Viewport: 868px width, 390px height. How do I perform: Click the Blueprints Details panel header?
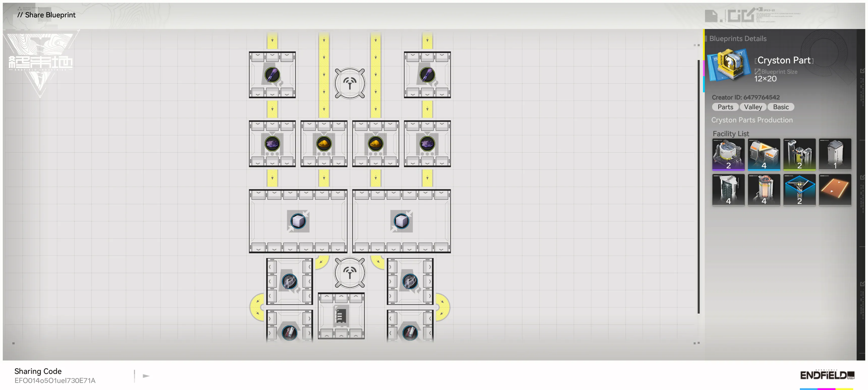[x=738, y=38]
